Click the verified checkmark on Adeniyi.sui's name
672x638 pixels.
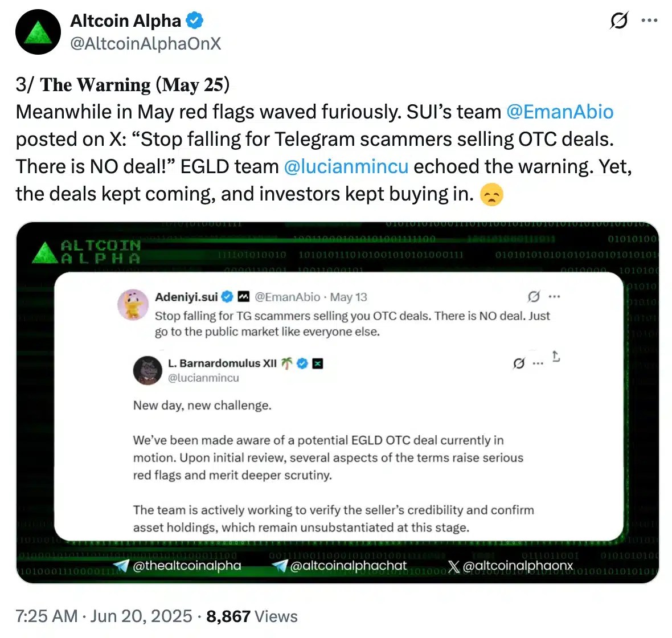pyautogui.click(x=227, y=296)
